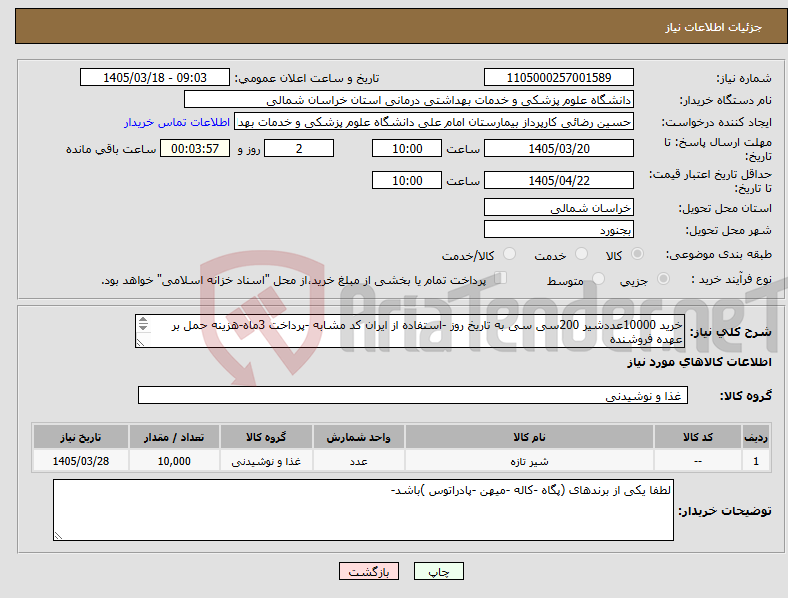This screenshot has height=598, width=788.
Task: Click the row number cell 1
Action: 755,461
